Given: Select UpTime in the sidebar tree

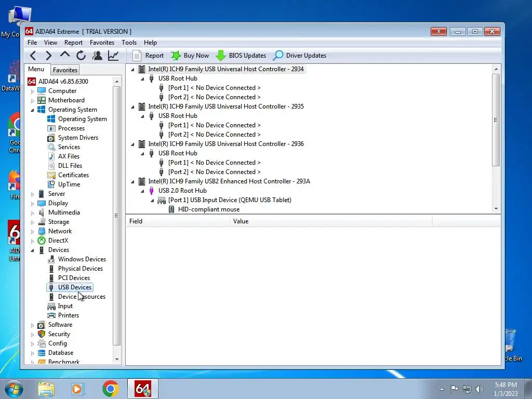Looking at the screenshot, I should (69, 184).
